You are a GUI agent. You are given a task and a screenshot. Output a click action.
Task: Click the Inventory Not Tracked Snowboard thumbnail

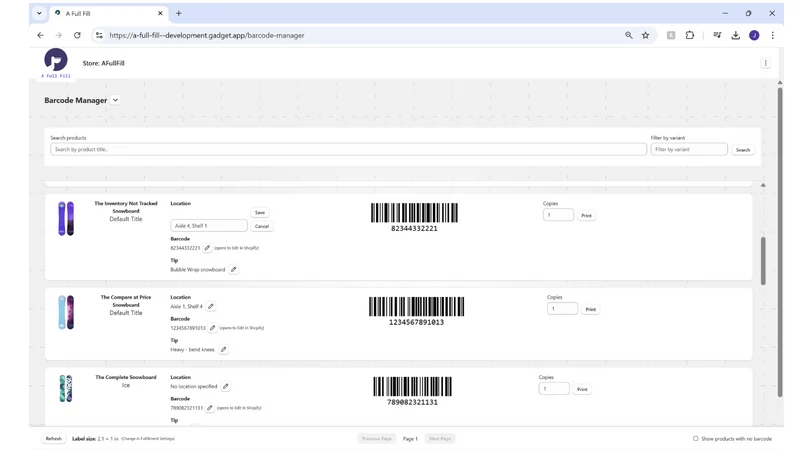pos(66,218)
